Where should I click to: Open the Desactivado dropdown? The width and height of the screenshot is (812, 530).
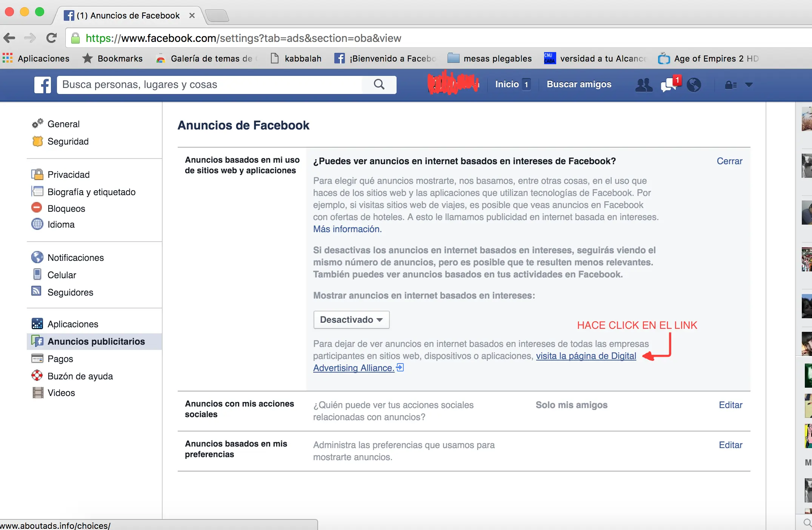[x=351, y=320]
